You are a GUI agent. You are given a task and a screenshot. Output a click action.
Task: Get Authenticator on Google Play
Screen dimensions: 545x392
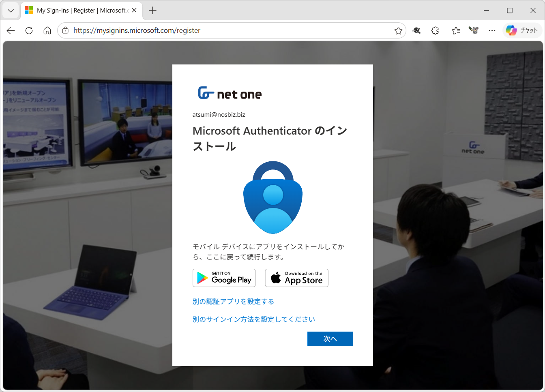224,278
